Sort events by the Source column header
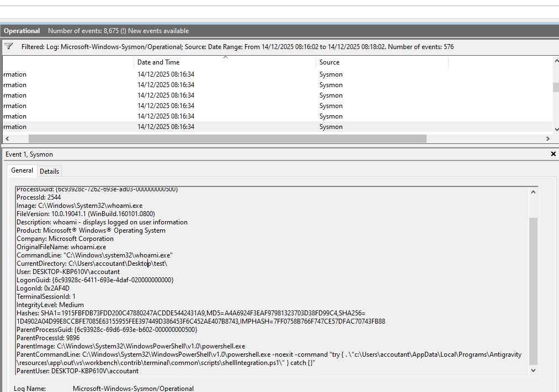This screenshot has height=392, width=559. point(329,62)
